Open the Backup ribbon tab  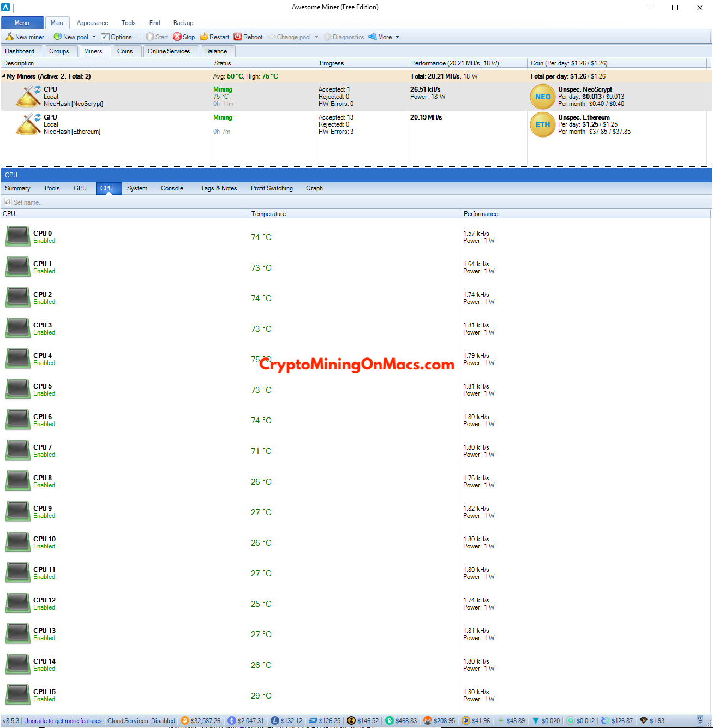pyautogui.click(x=183, y=23)
